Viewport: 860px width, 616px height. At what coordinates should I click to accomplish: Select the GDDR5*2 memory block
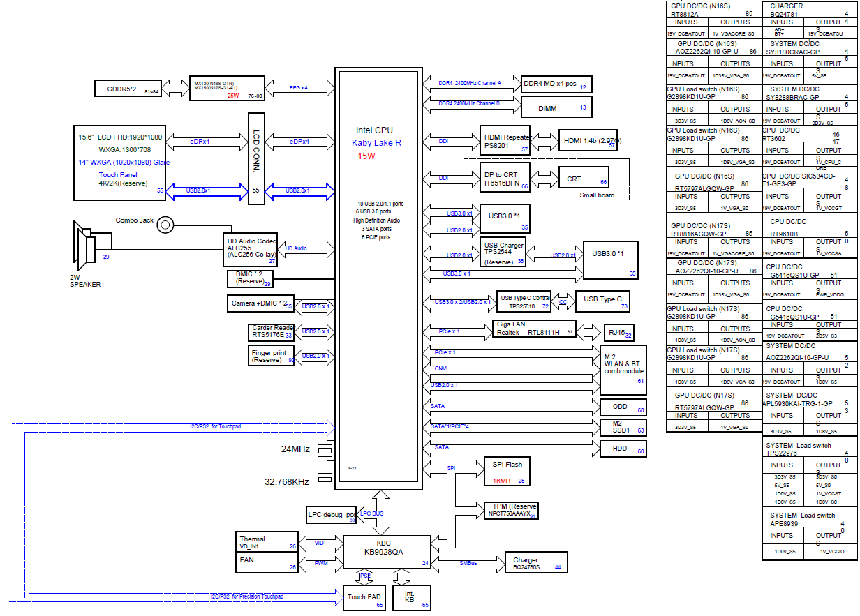click(128, 89)
